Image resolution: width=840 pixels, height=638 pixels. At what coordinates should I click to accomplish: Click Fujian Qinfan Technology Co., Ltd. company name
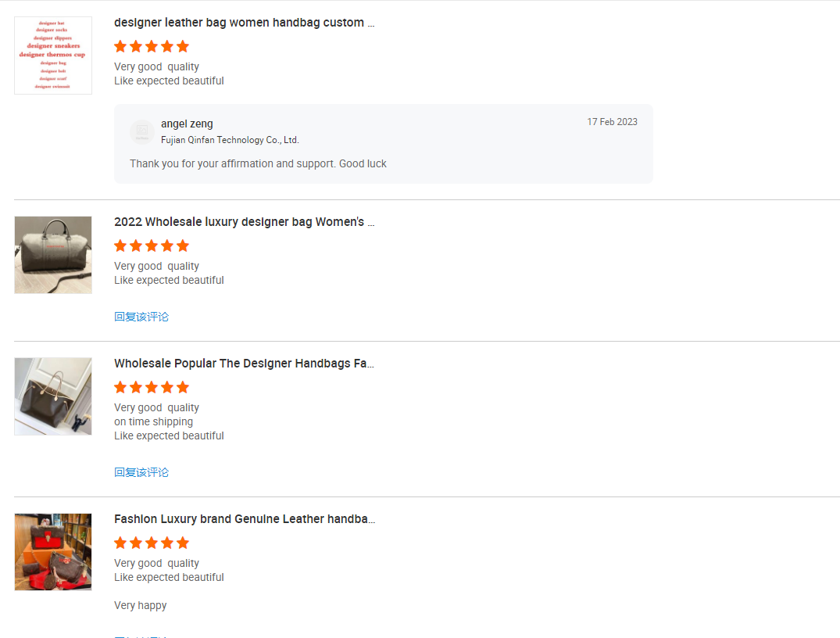[x=230, y=140]
